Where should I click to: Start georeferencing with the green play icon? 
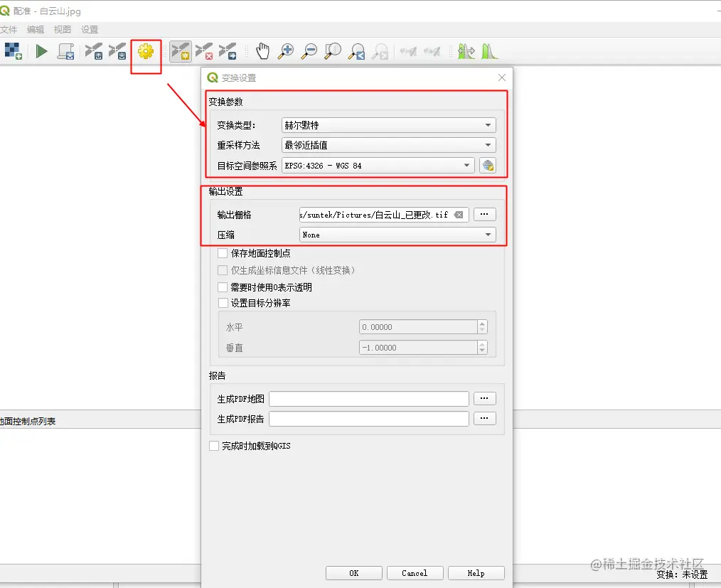[41, 51]
